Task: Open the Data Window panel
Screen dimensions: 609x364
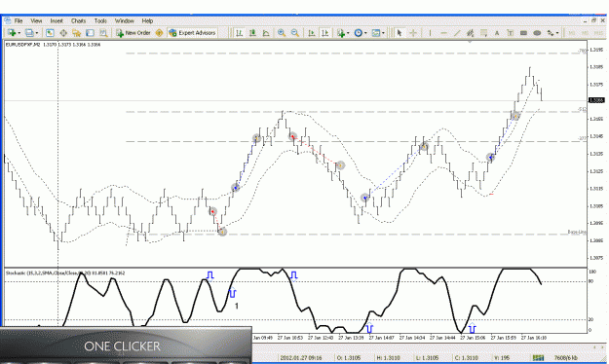Action: pos(63,33)
